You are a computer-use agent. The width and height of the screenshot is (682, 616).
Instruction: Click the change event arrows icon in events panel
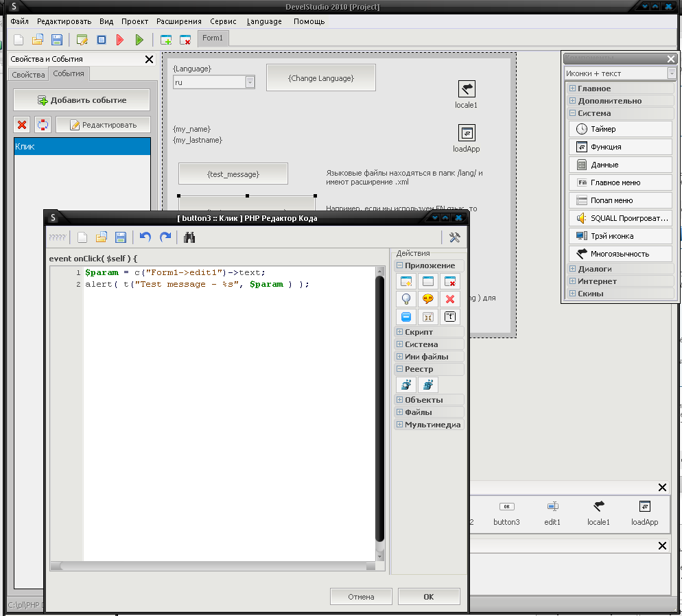coord(43,126)
